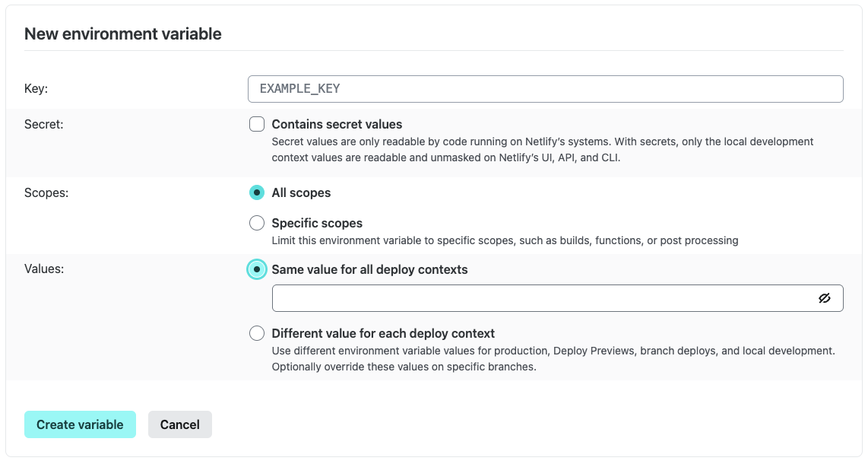Viewport: 868px width, 464px height.
Task: Select the All scopes radio button
Action: (256, 192)
